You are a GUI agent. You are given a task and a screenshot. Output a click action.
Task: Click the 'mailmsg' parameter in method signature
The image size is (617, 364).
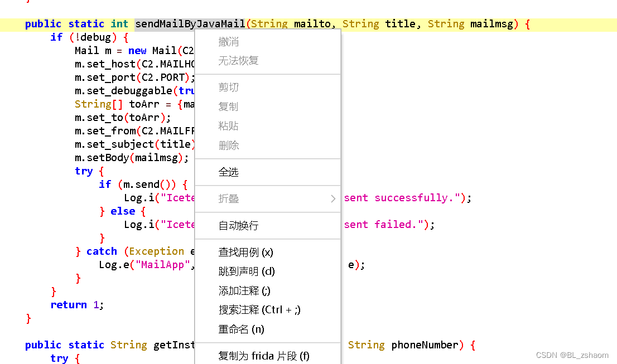coord(491,24)
